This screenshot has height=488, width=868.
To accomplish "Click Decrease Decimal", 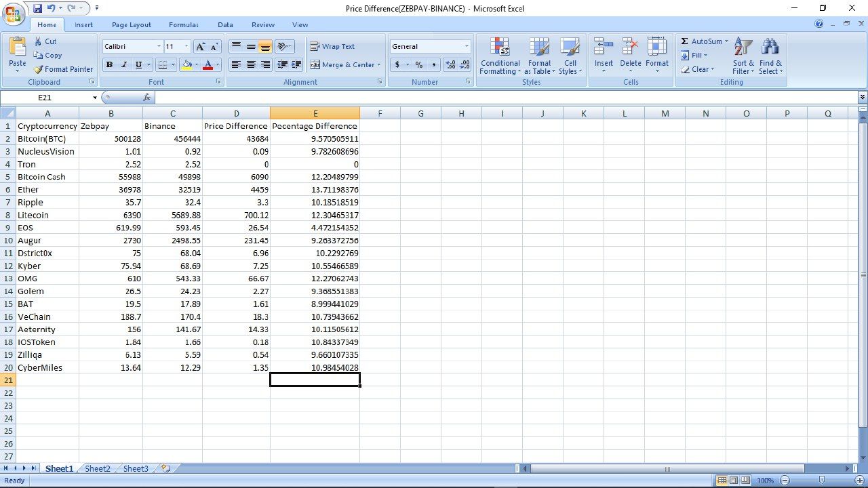I will [465, 65].
